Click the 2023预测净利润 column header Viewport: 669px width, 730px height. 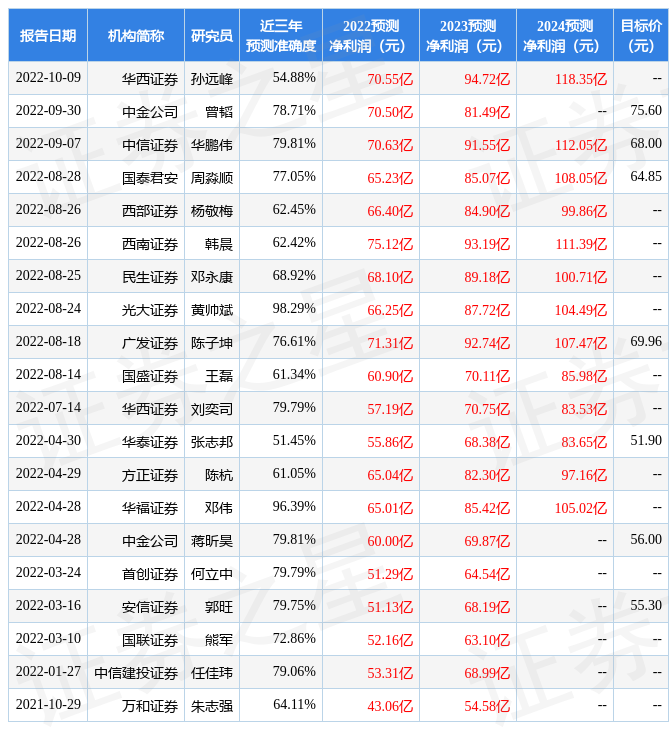(x=468, y=35)
